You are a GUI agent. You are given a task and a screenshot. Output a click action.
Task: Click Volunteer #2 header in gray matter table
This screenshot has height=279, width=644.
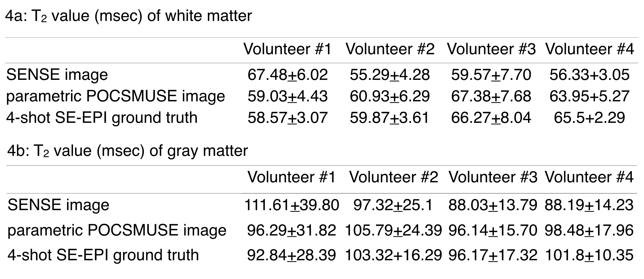coord(393,177)
